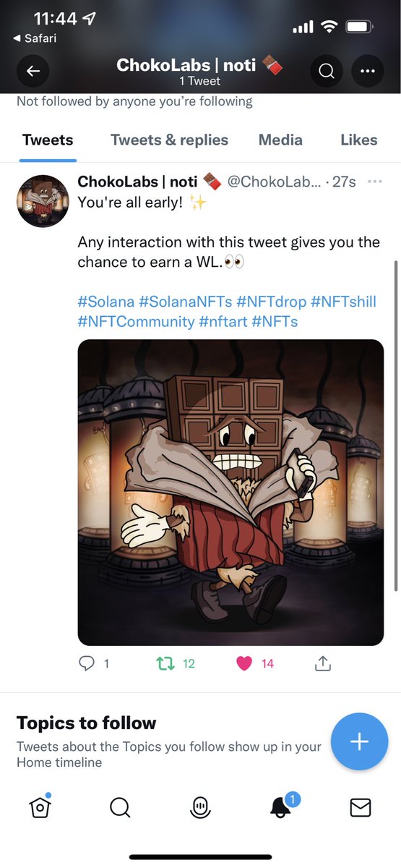
Task: Tap the reply speech bubble icon
Action: pyautogui.click(x=87, y=663)
